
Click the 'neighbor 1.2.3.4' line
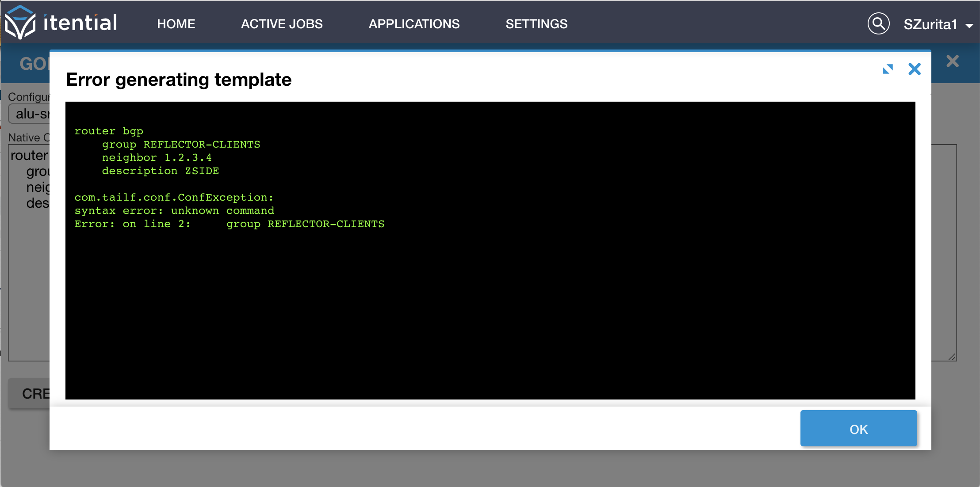157,158
